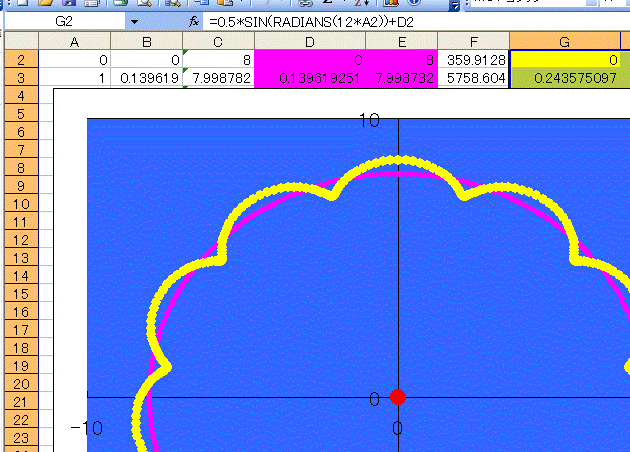This screenshot has height=452, width=630.
Task: Select cell C2 containing 8
Action: point(218,59)
